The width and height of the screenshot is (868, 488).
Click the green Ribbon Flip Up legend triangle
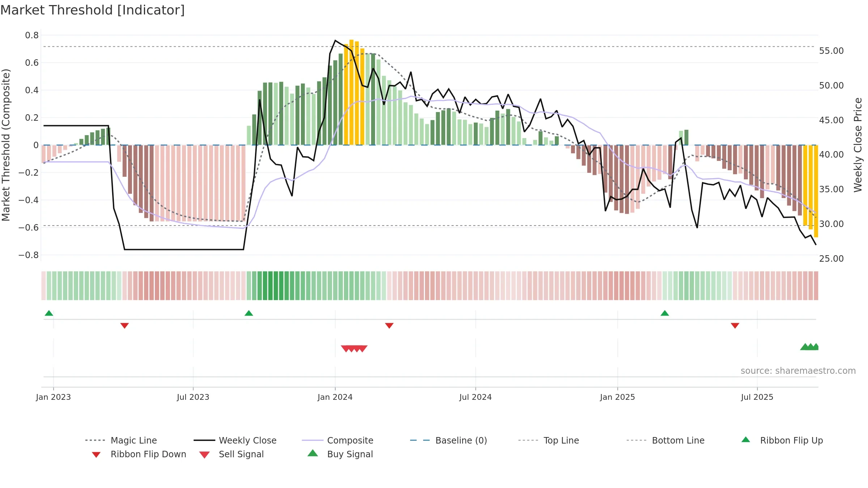coord(746,440)
